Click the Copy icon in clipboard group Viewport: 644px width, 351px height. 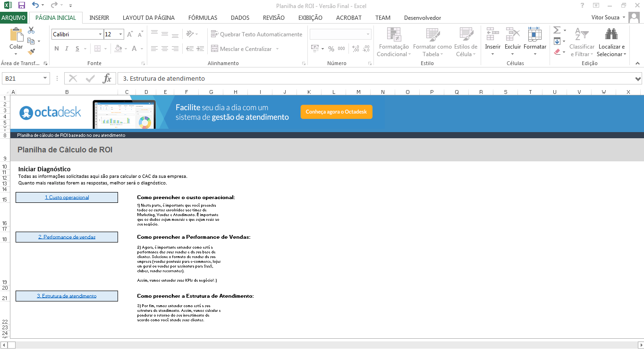point(31,41)
